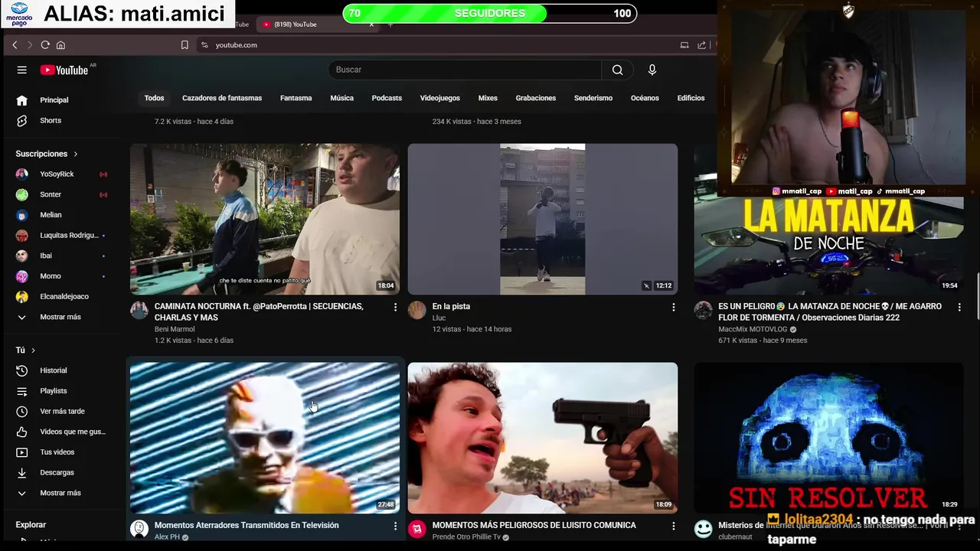
Task: Open Ibai subscription channel
Action: (x=62, y=256)
